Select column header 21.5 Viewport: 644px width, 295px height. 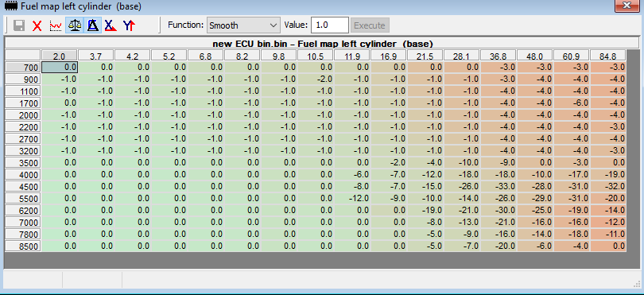click(x=425, y=56)
